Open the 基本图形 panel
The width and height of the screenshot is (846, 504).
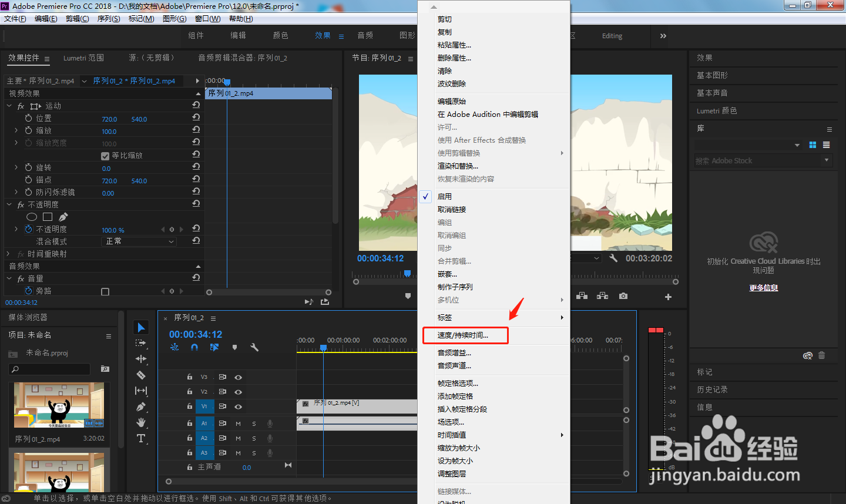click(712, 75)
